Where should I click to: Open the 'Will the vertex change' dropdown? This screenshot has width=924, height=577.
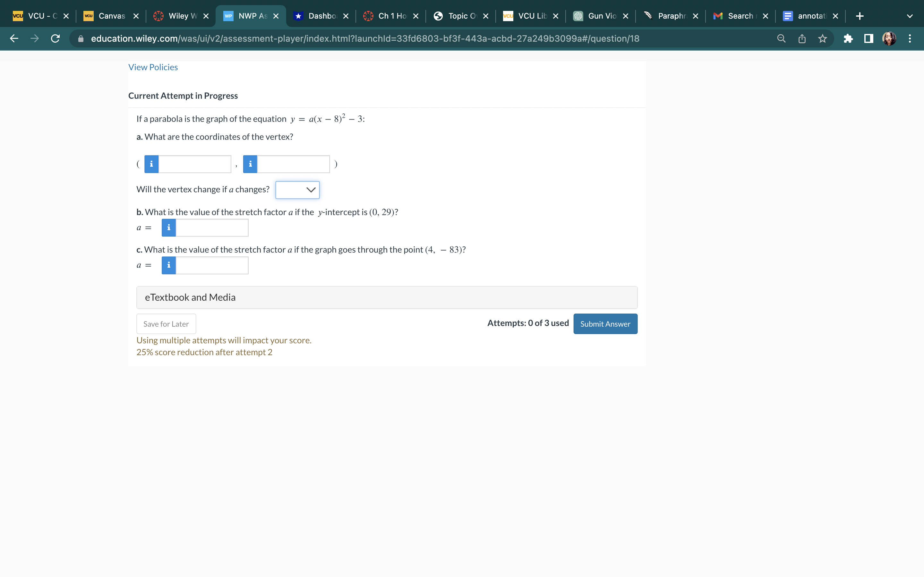click(x=298, y=189)
